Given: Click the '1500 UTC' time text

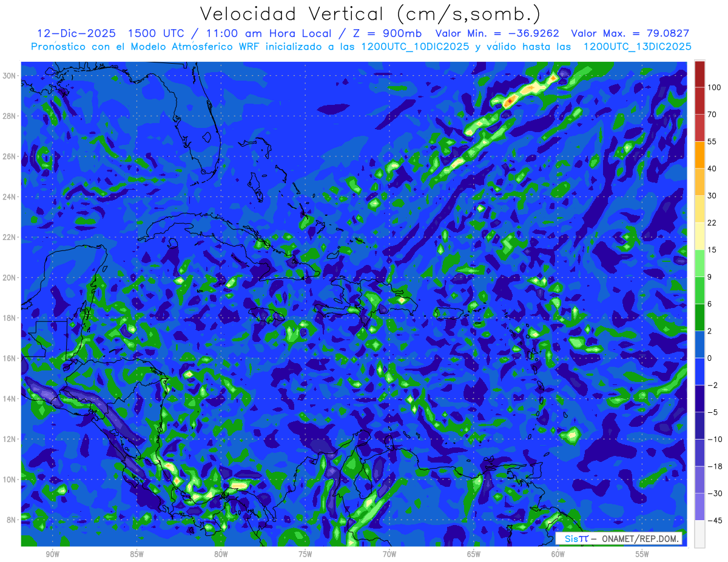Looking at the screenshot, I should [155, 33].
